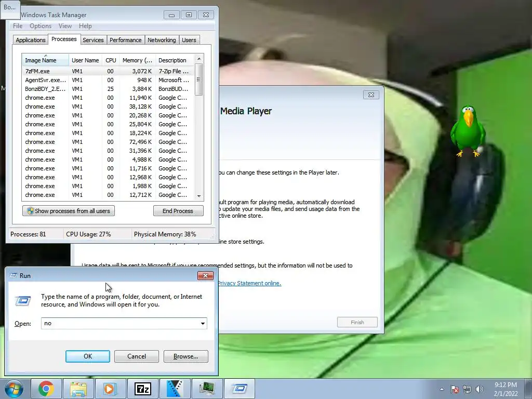
Task: Open the Help menu in Task Manager
Action: [85, 26]
